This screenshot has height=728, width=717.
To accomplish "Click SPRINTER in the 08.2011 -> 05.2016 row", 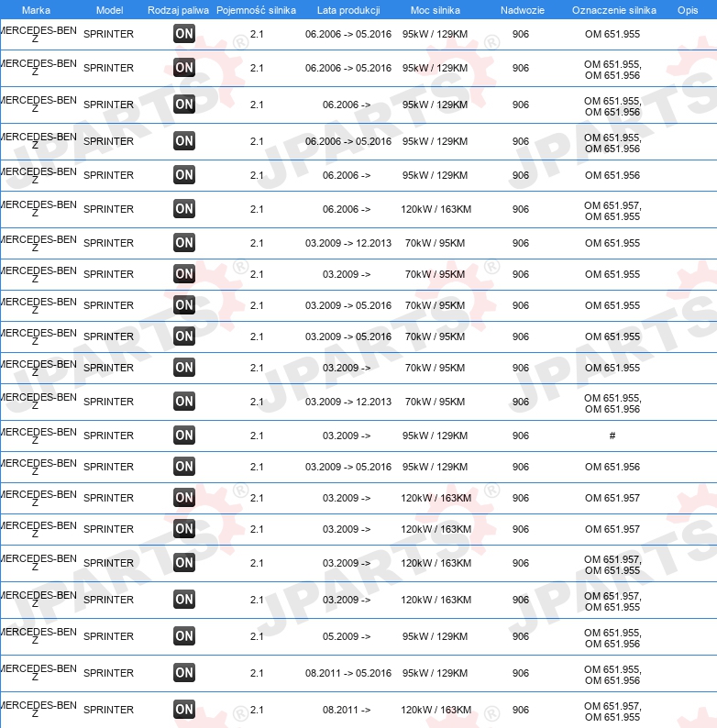I will (x=109, y=673).
